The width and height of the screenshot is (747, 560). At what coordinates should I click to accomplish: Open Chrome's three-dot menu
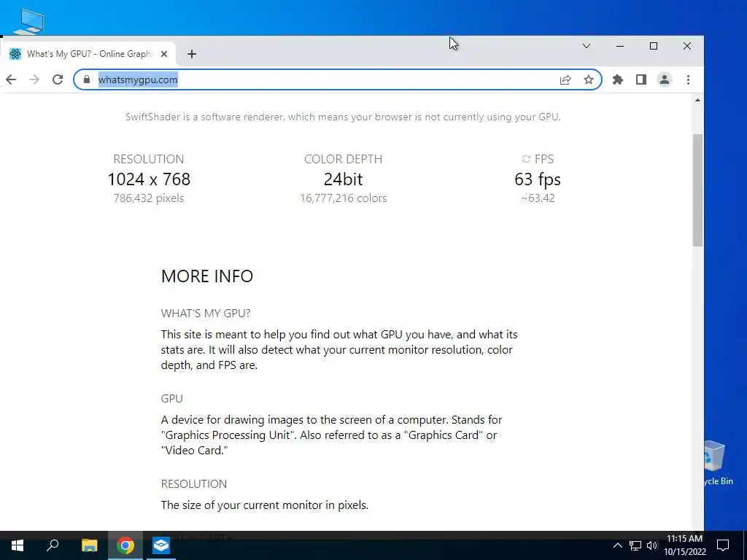[688, 79]
